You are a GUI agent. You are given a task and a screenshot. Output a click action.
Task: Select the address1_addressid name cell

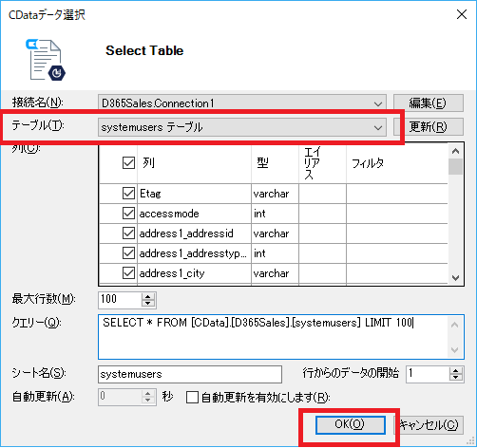194,233
